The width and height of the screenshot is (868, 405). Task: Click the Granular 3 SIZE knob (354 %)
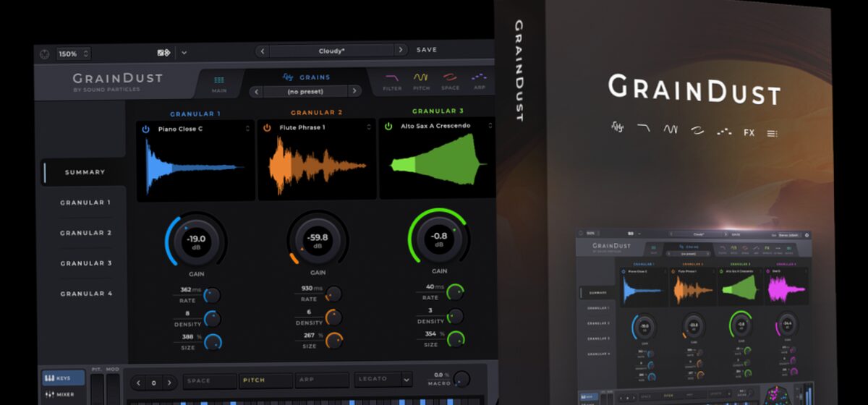[455, 339]
